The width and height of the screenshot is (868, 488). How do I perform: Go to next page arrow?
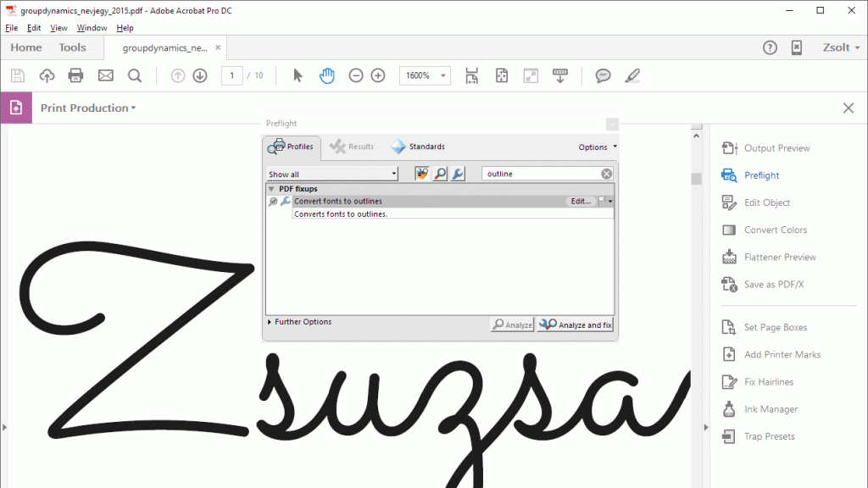click(200, 75)
